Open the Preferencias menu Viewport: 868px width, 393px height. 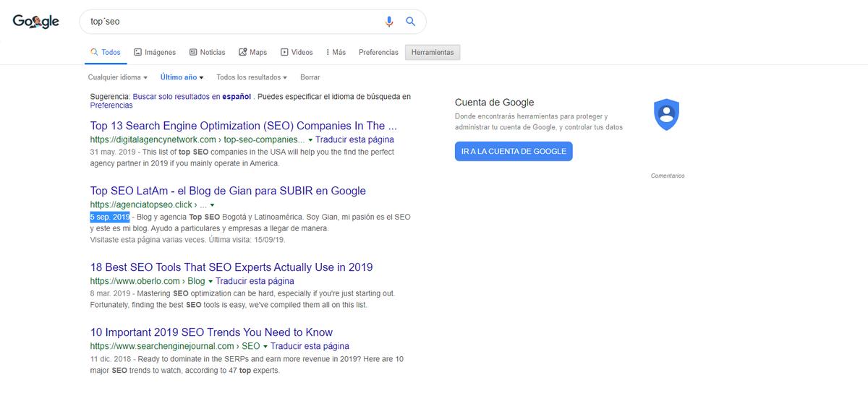coord(378,52)
